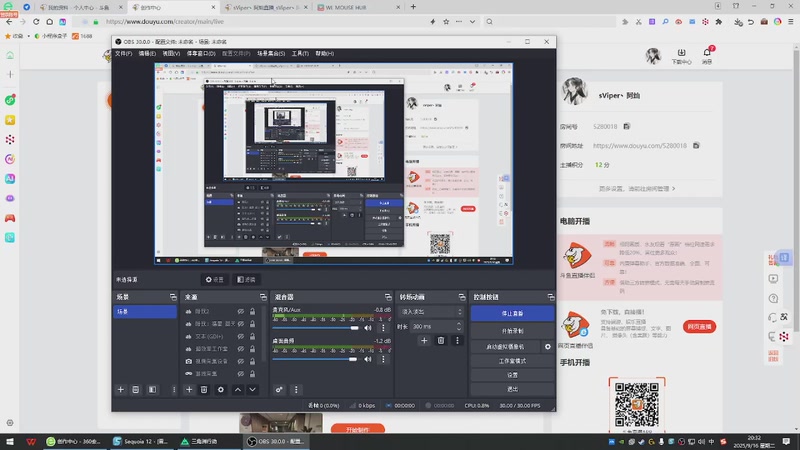Move source up with the up arrow

238,390
